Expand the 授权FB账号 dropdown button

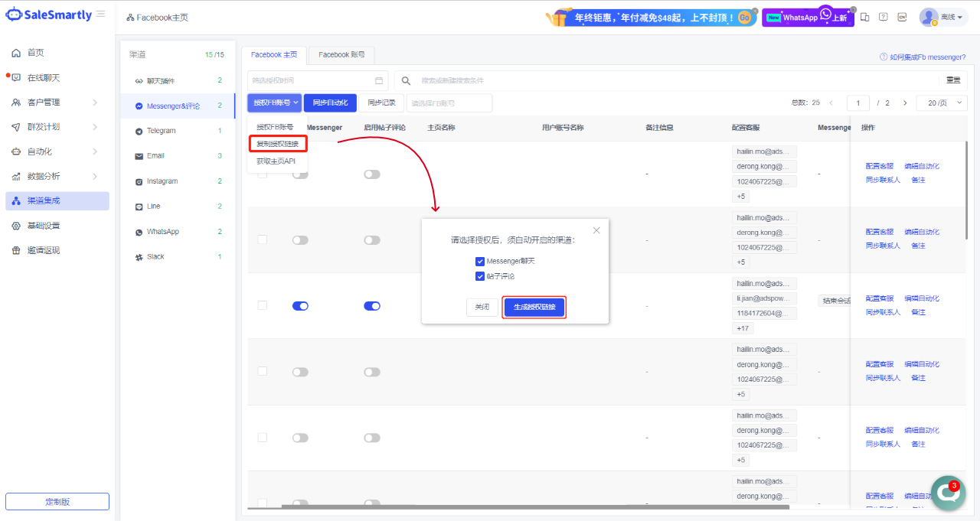tap(274, 103)
